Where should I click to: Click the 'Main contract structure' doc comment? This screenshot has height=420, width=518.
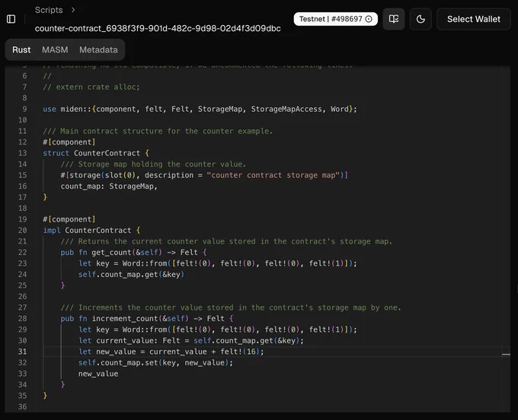click(x=158, y=132)
